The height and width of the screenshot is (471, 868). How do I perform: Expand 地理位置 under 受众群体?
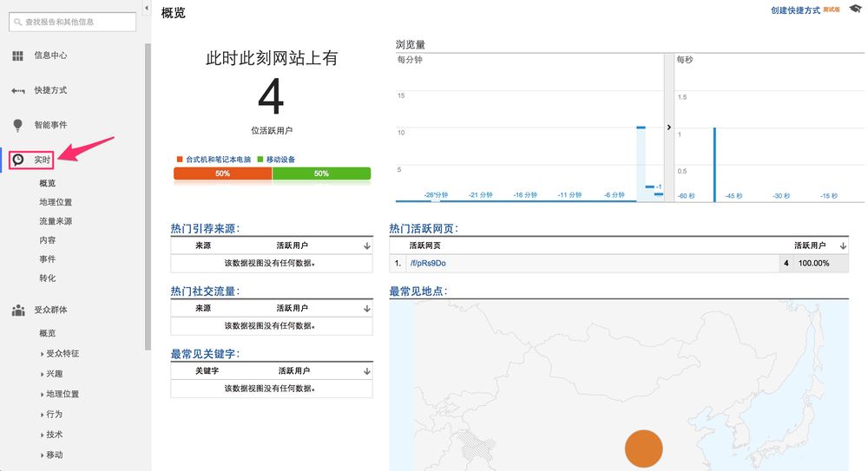[61, 394]
